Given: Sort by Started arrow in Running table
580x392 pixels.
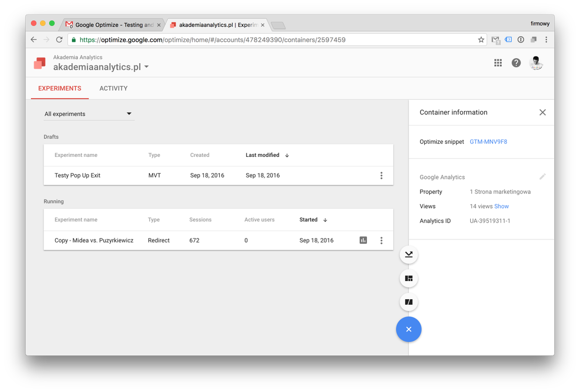Looking at the screenshot, I should [x=325, y=220].
